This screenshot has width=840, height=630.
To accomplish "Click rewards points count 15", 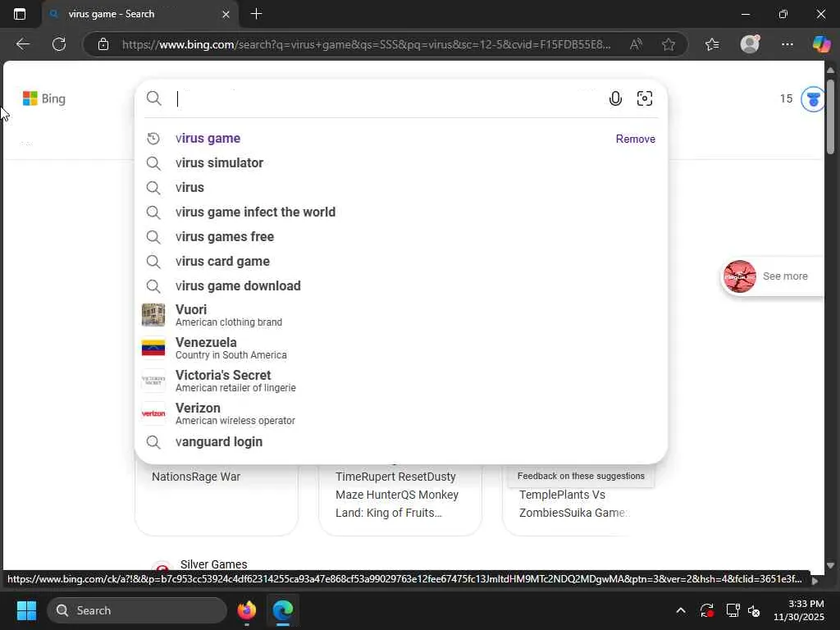I will [x=786, y=98].
